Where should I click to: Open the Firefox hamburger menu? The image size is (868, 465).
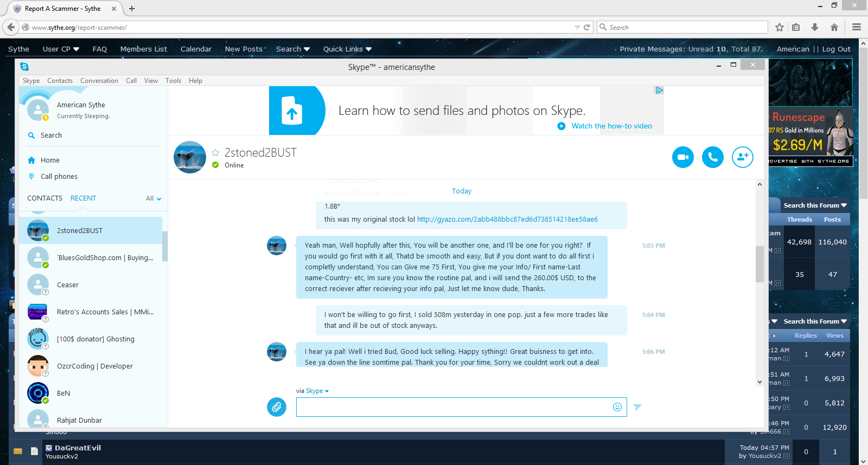[857, 27]
